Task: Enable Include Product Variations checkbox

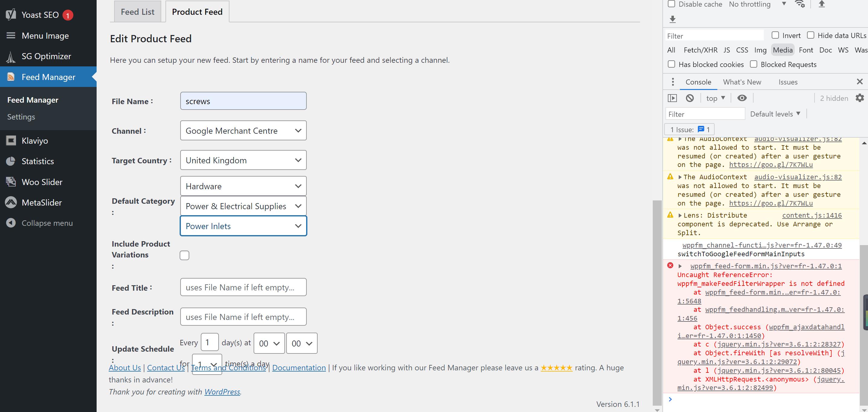Action: pyautogui.click(x=185, y=255)
